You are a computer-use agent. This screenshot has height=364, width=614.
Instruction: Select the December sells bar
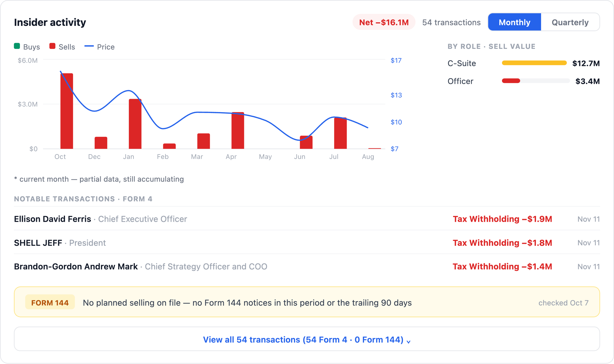click(101, 143)
